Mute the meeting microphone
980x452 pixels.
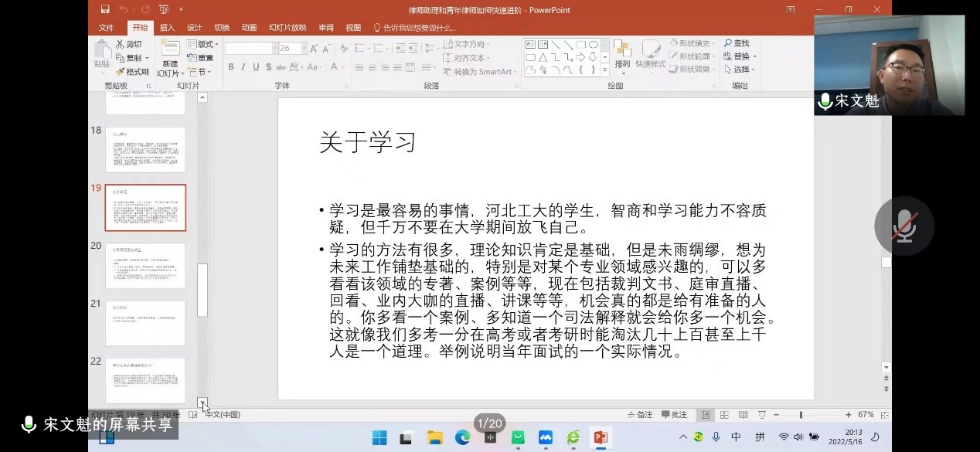point(903,226)
